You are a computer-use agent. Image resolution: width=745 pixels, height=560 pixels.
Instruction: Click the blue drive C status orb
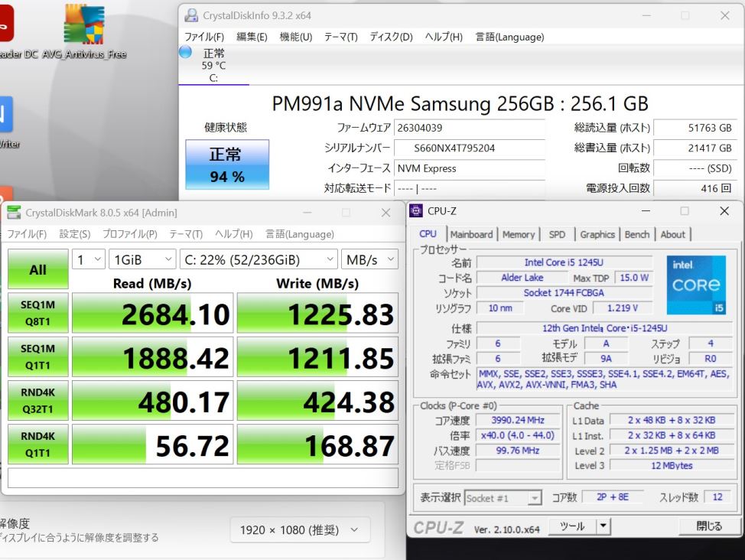185,52
